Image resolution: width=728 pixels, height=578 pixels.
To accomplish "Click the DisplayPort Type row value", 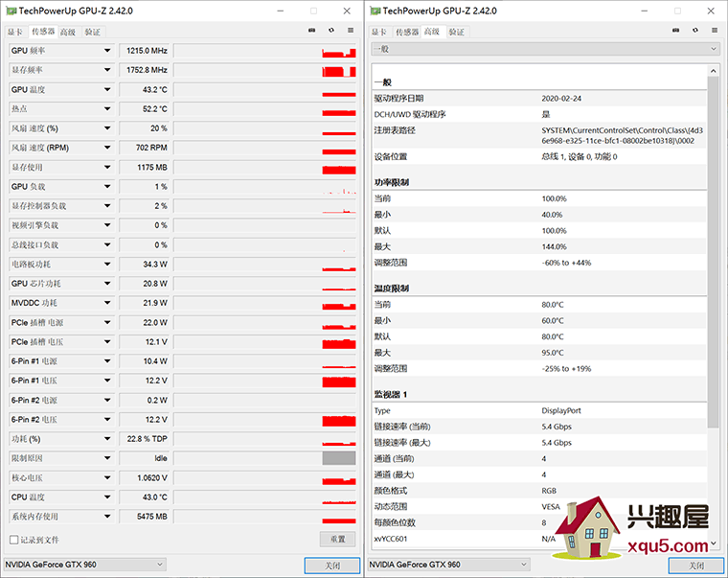I will [561, 410].
